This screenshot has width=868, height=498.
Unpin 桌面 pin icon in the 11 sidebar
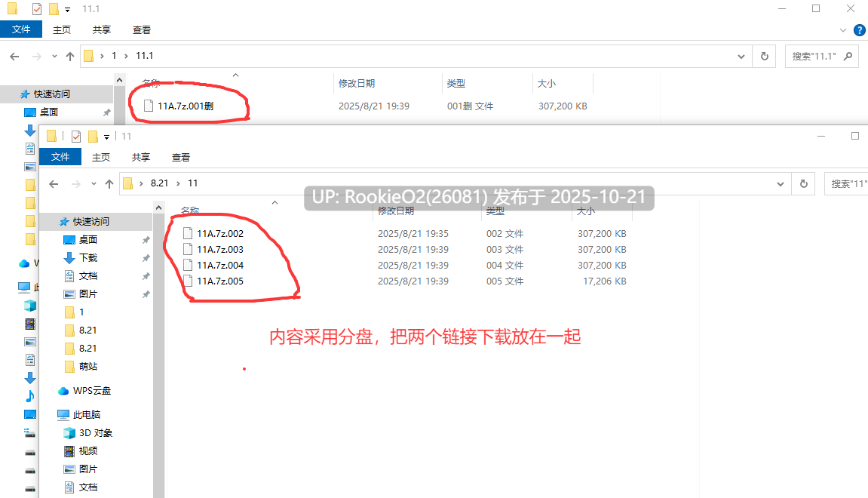click(146, 240)
